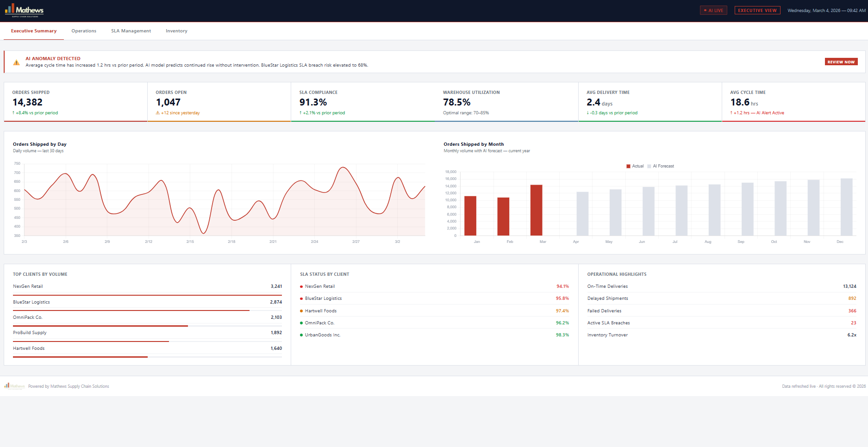Click the 'AI Anomaly Detected' heading
Image resolution: width=868 pixels, height=447 pixels.
coord(53,59)
